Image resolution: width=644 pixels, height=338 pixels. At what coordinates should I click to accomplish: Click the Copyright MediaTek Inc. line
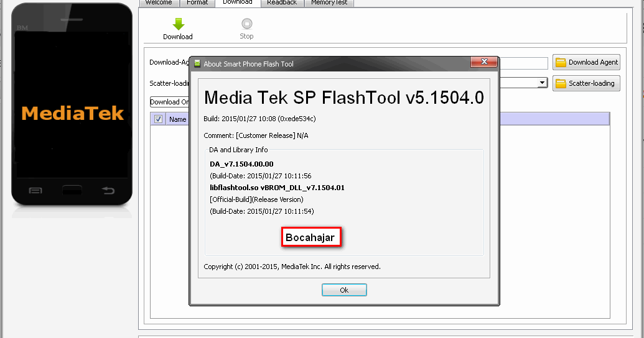pyautogui.click(x=292, y=267)
